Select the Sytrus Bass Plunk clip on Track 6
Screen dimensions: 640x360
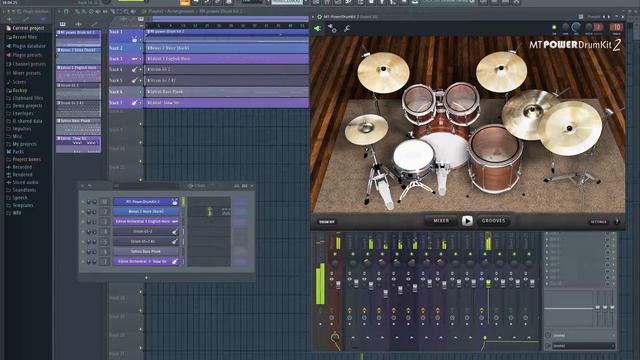pos(227,92)
